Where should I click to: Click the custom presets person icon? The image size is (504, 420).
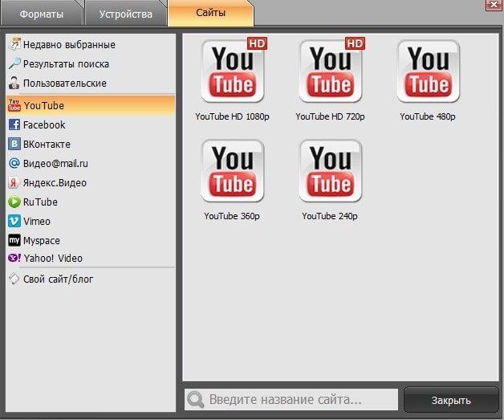14,83
